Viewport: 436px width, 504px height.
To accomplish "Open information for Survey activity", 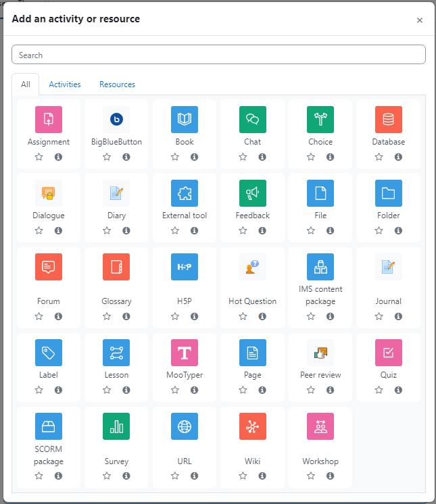I will click(x=126, y=476).
